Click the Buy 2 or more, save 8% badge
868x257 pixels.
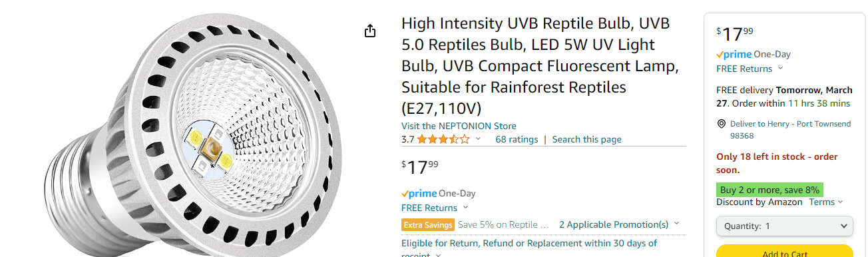coord(770,190)
